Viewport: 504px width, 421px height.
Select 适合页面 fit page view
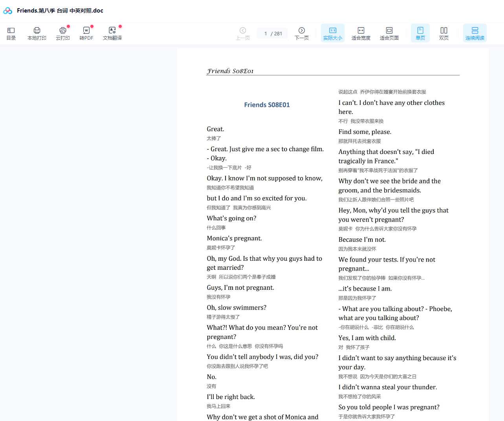pyautogui.click(x=389, y=33)
